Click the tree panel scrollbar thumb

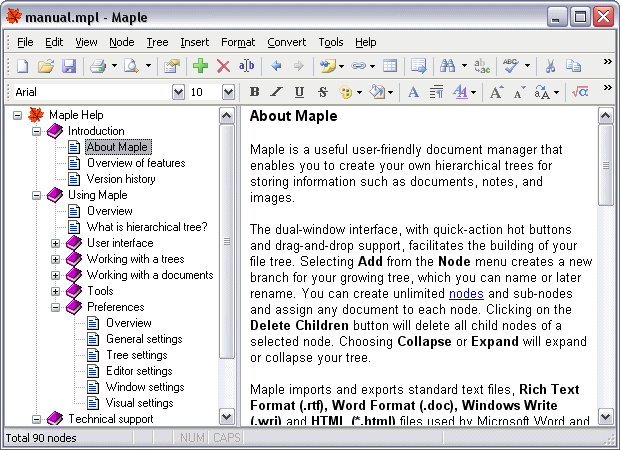point(227,242)
